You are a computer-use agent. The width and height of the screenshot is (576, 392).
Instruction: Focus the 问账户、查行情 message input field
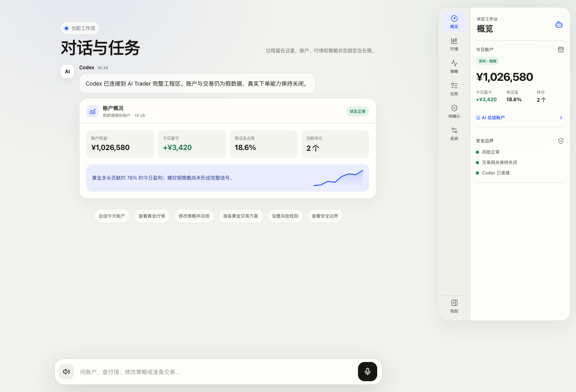(x=216, y=372)
